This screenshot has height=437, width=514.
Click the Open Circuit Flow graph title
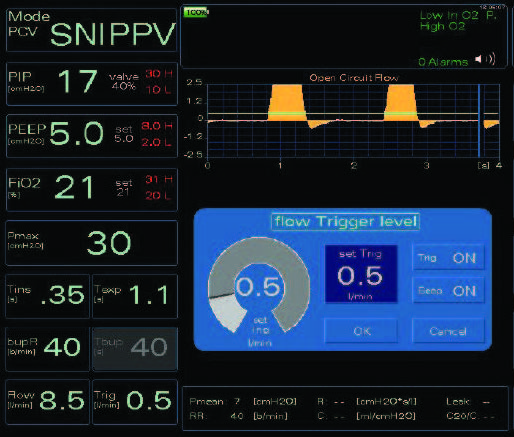click(x=354, y=78)
